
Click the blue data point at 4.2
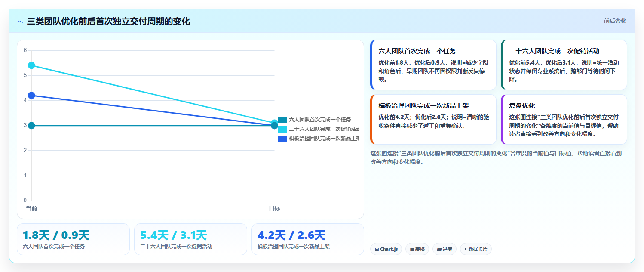(31, 96)
